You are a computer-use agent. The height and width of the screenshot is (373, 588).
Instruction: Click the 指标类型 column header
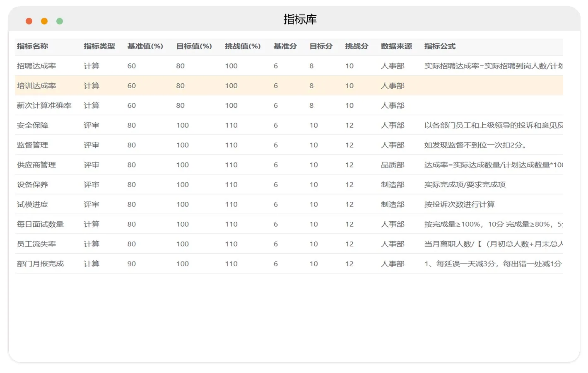[99, 46]
